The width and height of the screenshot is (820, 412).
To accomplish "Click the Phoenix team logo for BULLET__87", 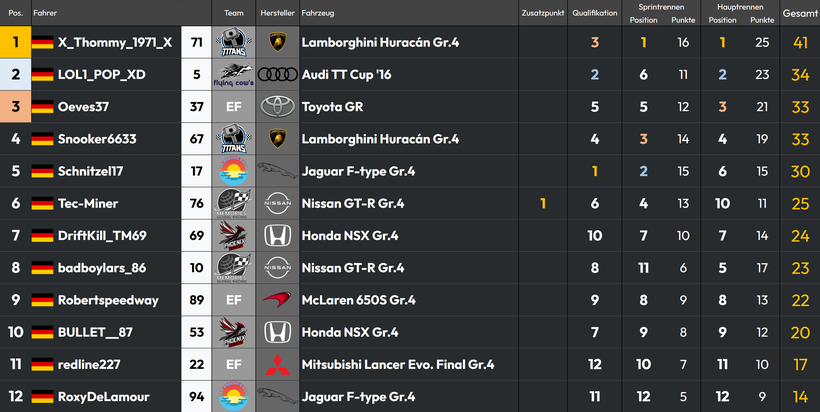I will (x=234, y=332).
